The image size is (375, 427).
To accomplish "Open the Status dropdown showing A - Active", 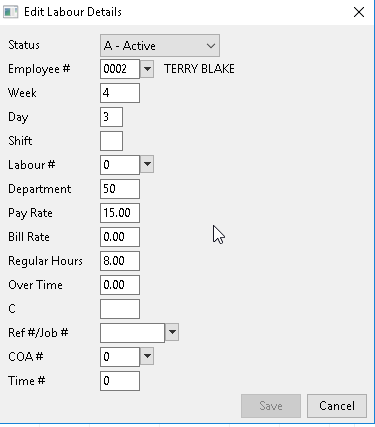I will 160,45.
